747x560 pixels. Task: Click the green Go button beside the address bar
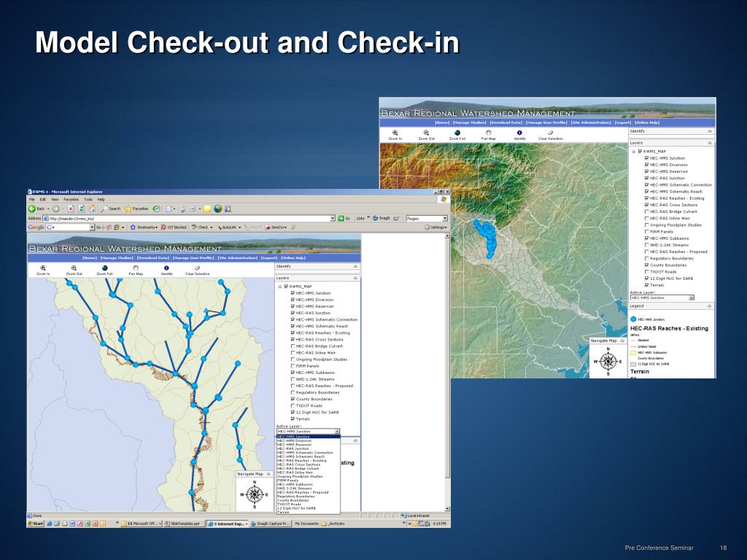(344, 218)
